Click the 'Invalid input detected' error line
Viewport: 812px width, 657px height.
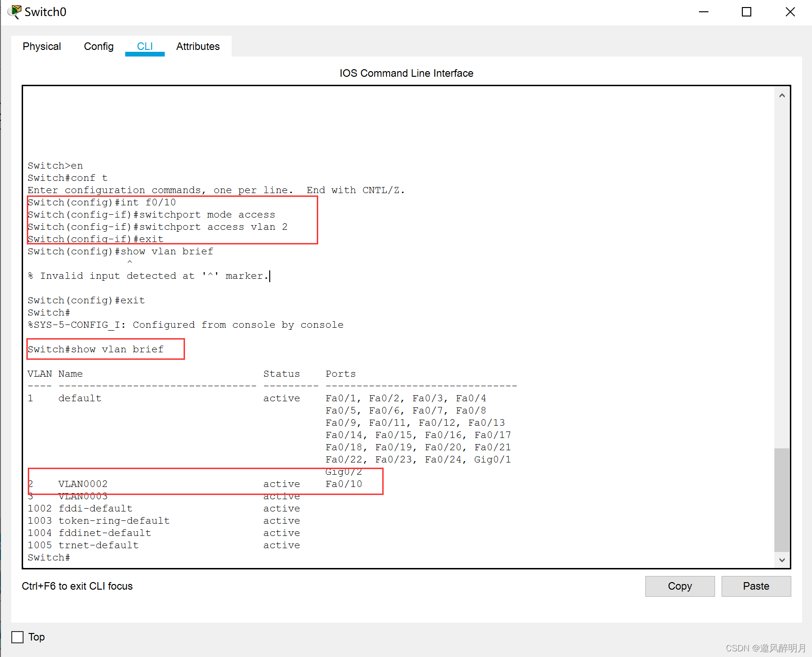(x=148, y=276)
